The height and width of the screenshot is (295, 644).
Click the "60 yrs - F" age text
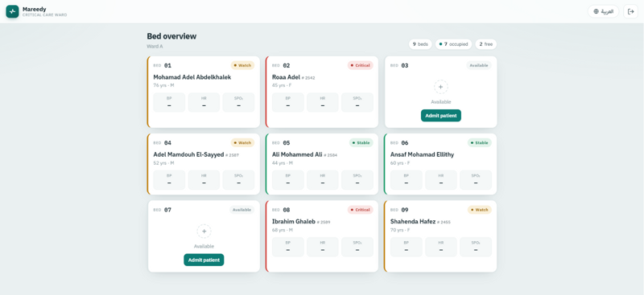point(400,163)
